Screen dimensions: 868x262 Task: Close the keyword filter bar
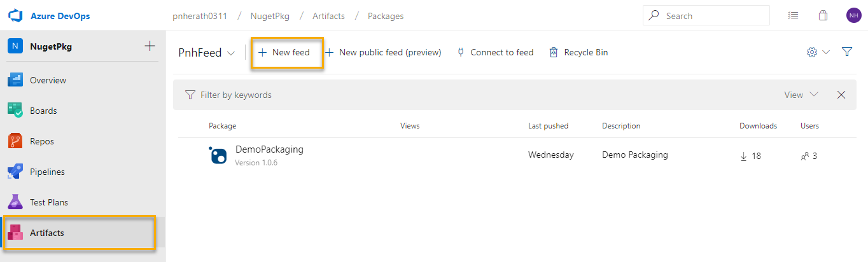(841, 95)
